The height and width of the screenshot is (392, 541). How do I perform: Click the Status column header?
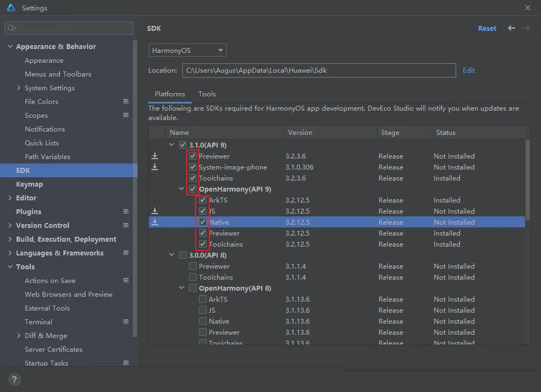click(x=479, y=132)
